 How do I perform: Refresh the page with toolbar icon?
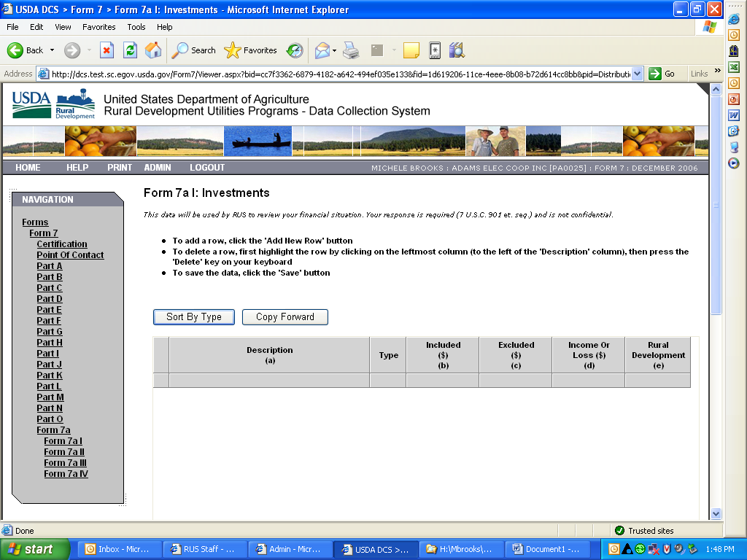[x=130, y=50]
